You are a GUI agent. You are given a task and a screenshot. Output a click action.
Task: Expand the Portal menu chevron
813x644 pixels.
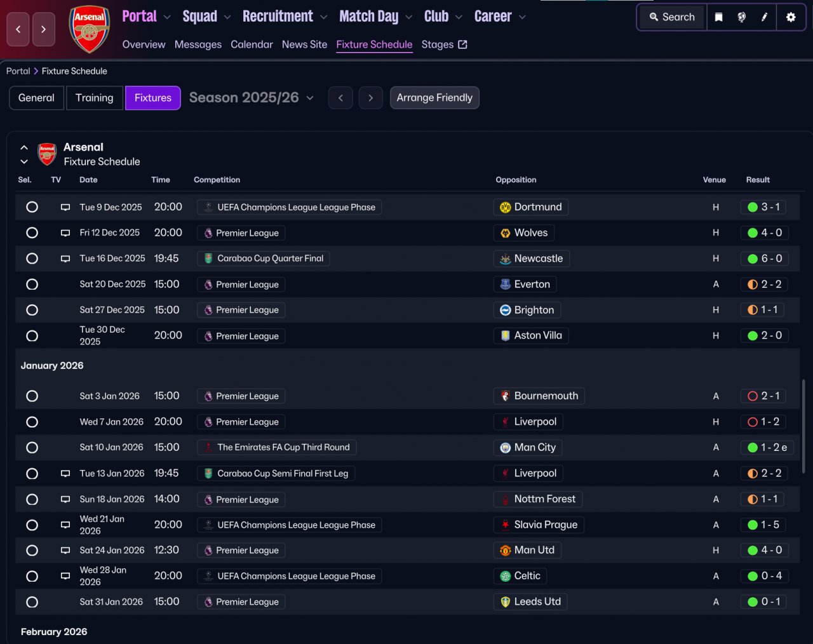click(167, 17)
